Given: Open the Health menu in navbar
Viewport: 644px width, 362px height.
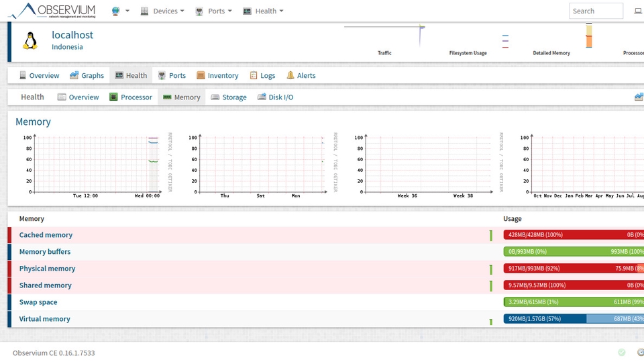Looking at the screenshot, I should coord(263,11).
